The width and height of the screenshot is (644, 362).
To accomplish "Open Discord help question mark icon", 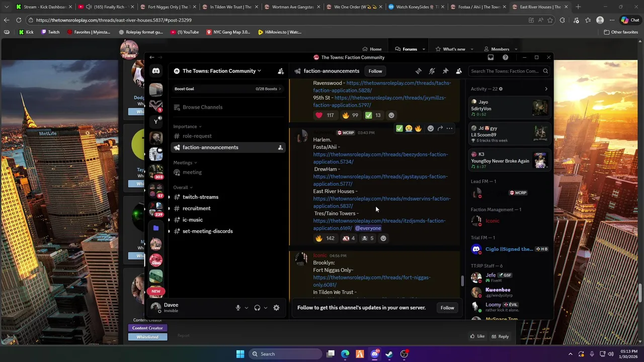I will click(505, 57).
